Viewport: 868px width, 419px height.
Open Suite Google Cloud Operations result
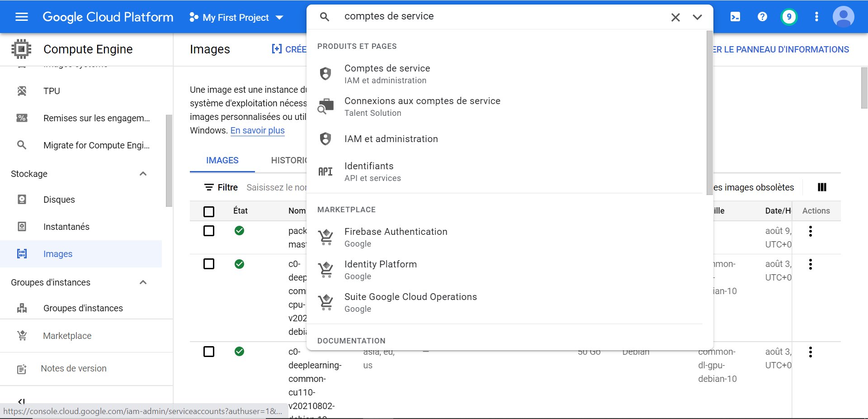pyautogui.click(x=506, y=302)
